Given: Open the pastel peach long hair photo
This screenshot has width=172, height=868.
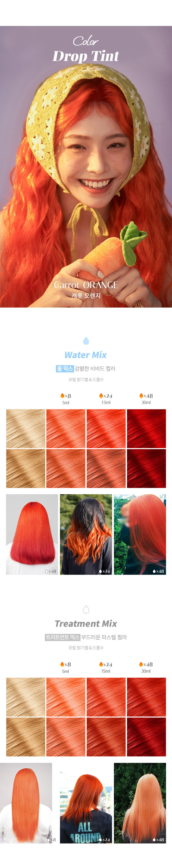Looking at the screenshot, I should tap(140, 803).
